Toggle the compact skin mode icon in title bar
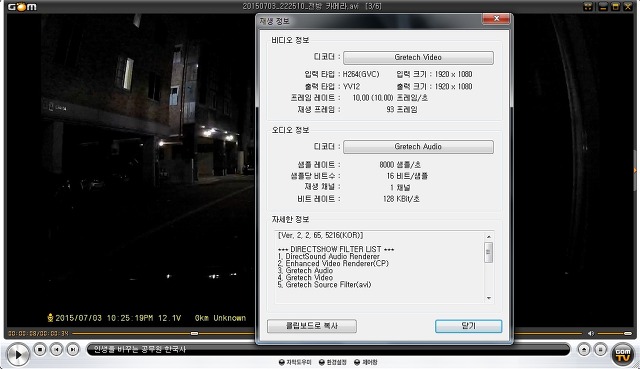 click(588, 7)
